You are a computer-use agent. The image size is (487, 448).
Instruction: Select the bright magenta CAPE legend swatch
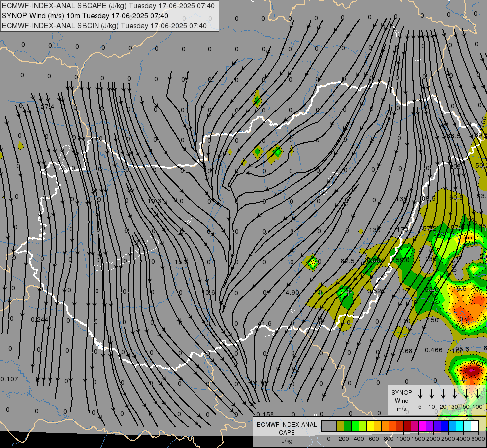click(423, 426)
